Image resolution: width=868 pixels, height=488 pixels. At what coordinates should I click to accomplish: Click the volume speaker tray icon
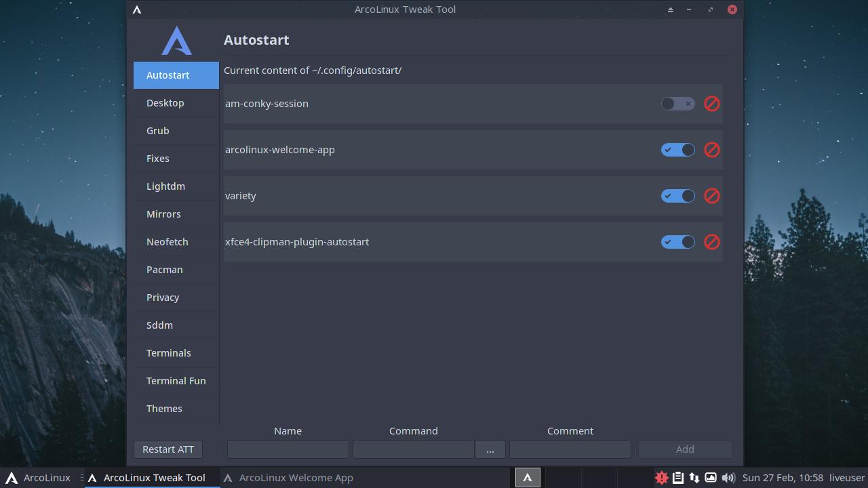[728, 478]
